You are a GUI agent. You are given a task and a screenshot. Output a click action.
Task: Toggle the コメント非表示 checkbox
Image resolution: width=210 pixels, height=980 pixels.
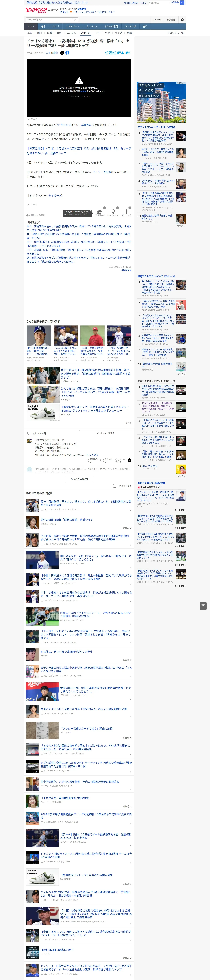115,486
